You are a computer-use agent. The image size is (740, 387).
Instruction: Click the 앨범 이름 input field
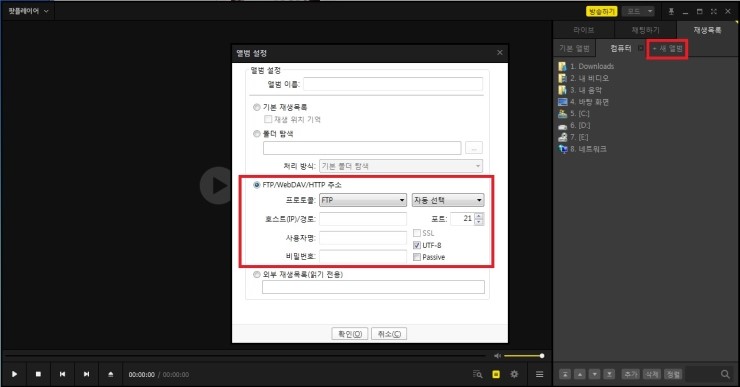click(393, 84)
